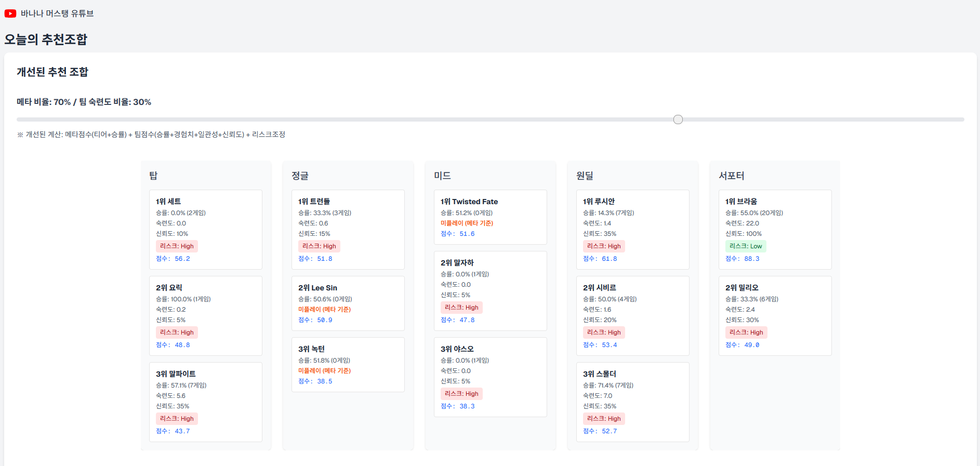980x466 pixels.
Task: Click the 1위 Twisted Fate champion name
Action: [469, 202]
